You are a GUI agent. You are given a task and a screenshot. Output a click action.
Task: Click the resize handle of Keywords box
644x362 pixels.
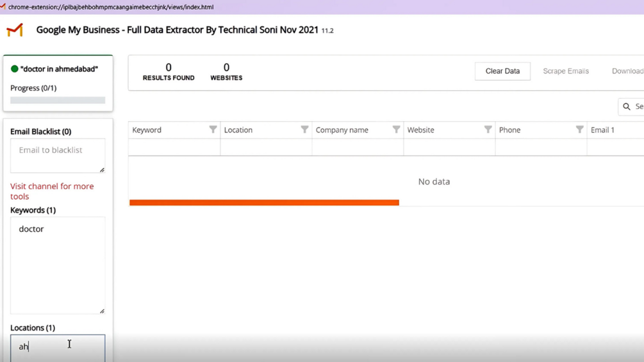click(x=102, y=311)
